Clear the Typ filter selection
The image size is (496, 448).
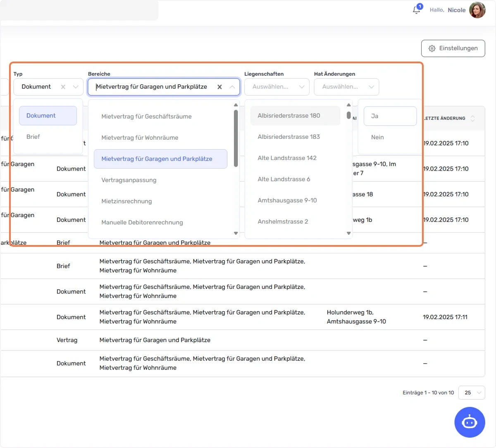(63, 87)
